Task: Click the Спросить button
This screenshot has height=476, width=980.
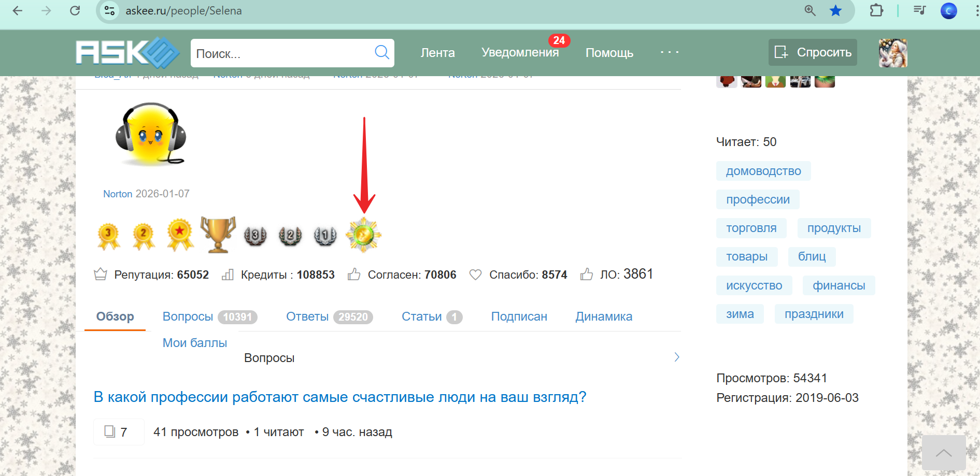Action: 812,52
